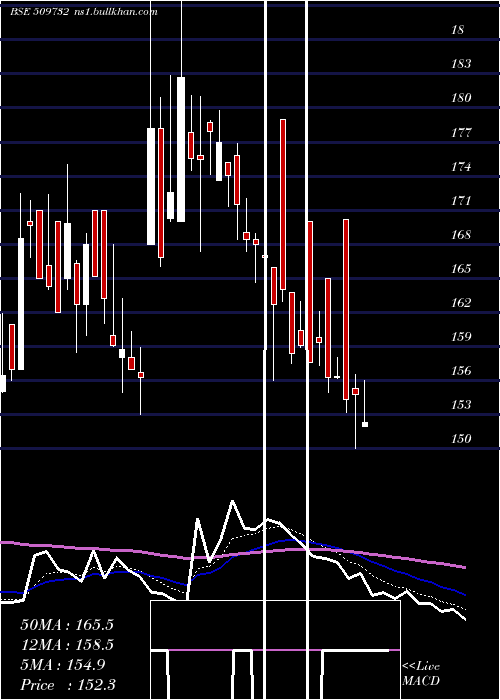Click the 180 price axis label
This screenshot has height=700, width=500.
(461, 98)
